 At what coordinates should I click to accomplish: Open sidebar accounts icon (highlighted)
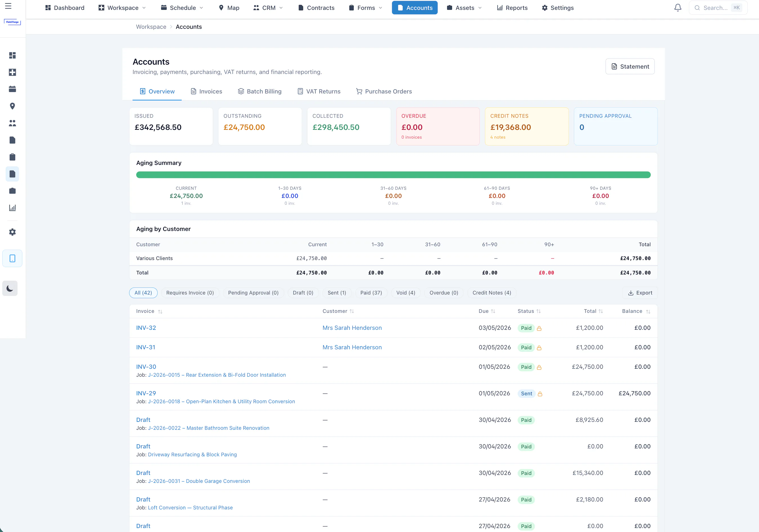point(12,174)
